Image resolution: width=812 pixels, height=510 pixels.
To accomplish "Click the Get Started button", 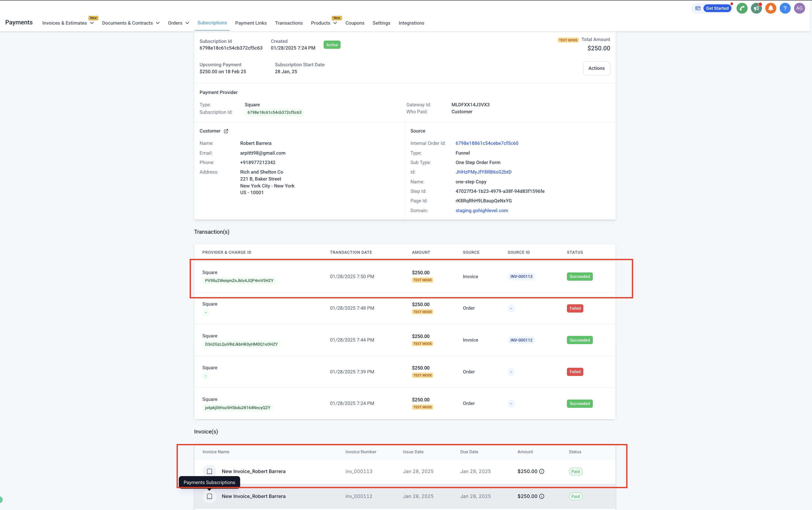I will click(717, 8).
